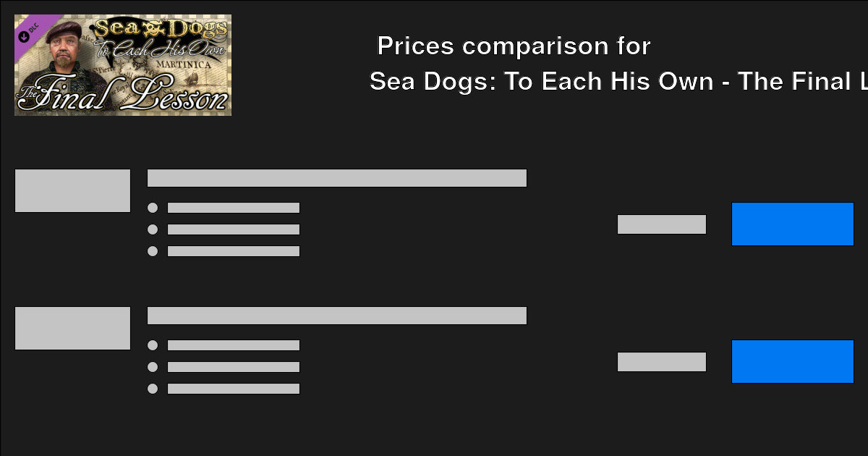
Task: Click the first bullet icon in bottom listing
Action: 153,345
